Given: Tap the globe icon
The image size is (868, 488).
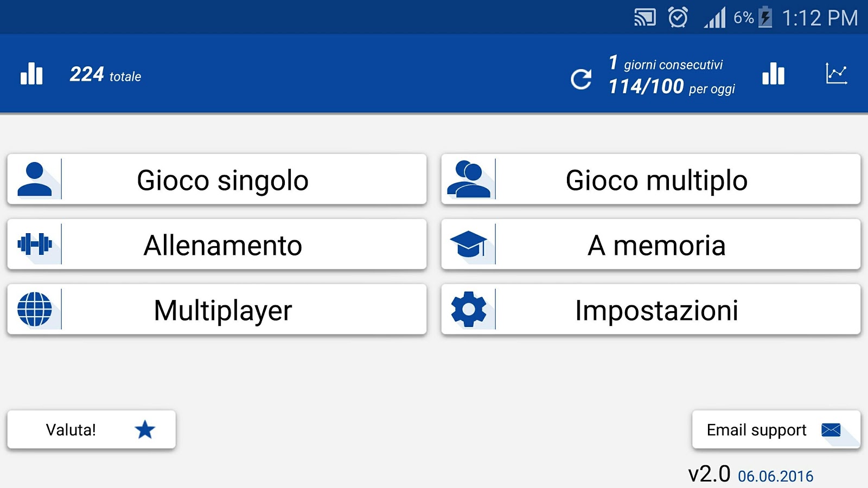Looking at the screenshot, I should (35, 309).
